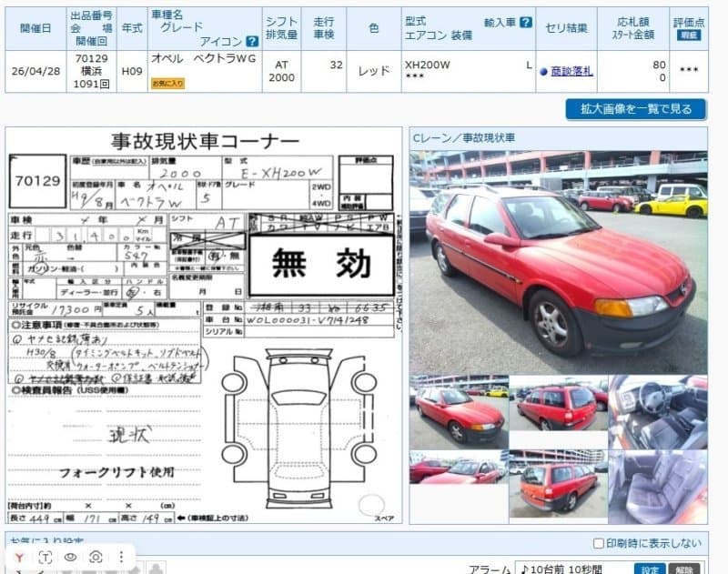728x574 pixels.
Task: Check the 印刷時に表示しない checkbox
Action: point(599,543)
